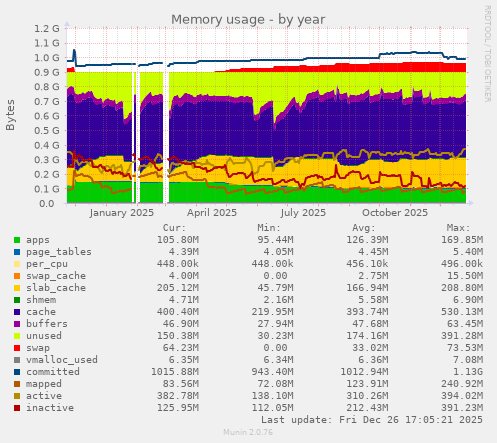
Task: Click the active legend swatch
Action: pos(17,396)
